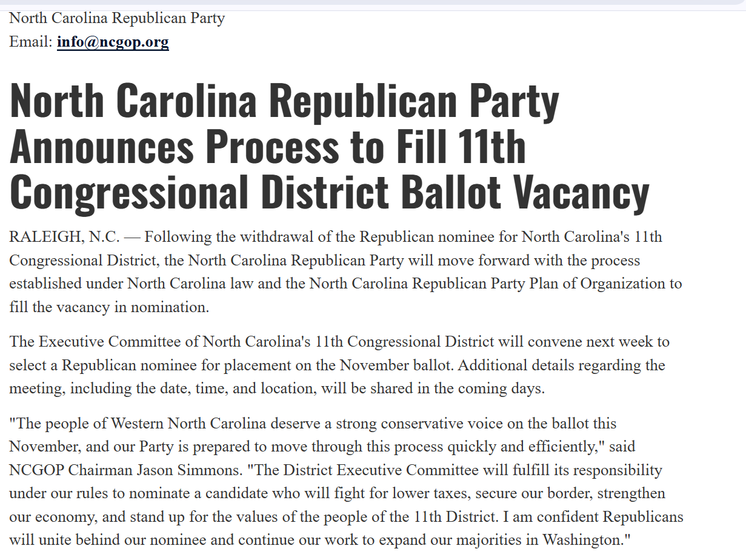Click the "North Carolina Republican Party" sender line
The height and width of the screenshot is (560, 746).
tap(117, 18)
